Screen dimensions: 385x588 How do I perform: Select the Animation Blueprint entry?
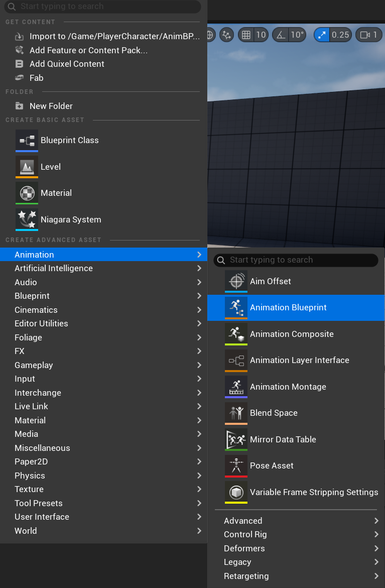pos(296,308)
